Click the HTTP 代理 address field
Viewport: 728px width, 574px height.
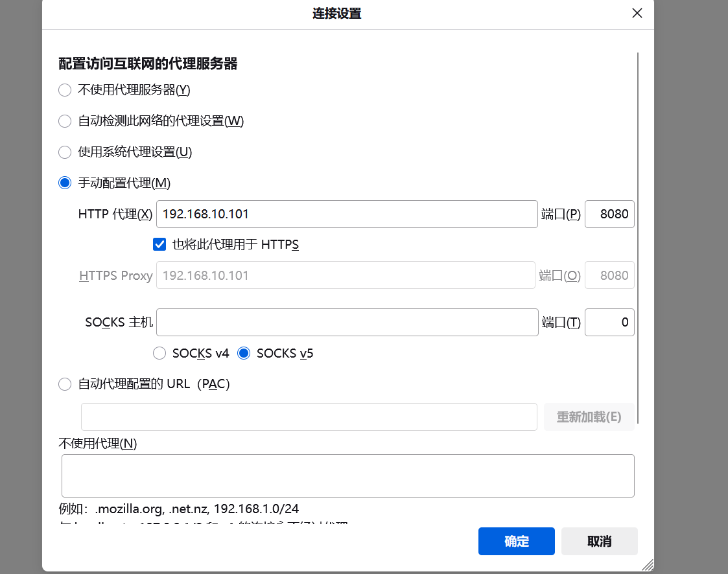point(347,214)
